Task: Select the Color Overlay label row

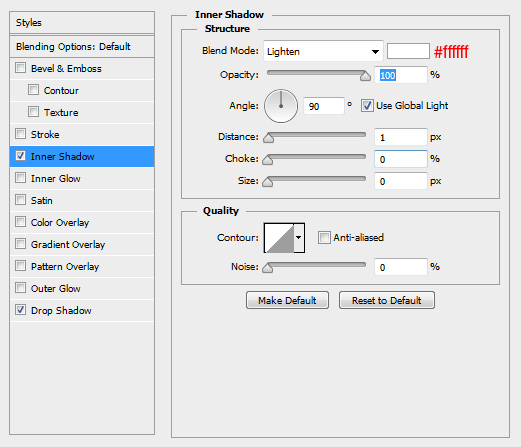Action: [82, 222]
